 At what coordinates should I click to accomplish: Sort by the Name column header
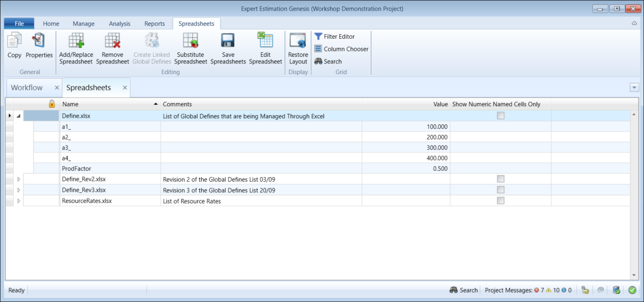pyautogui.click(x=110, y=104)
